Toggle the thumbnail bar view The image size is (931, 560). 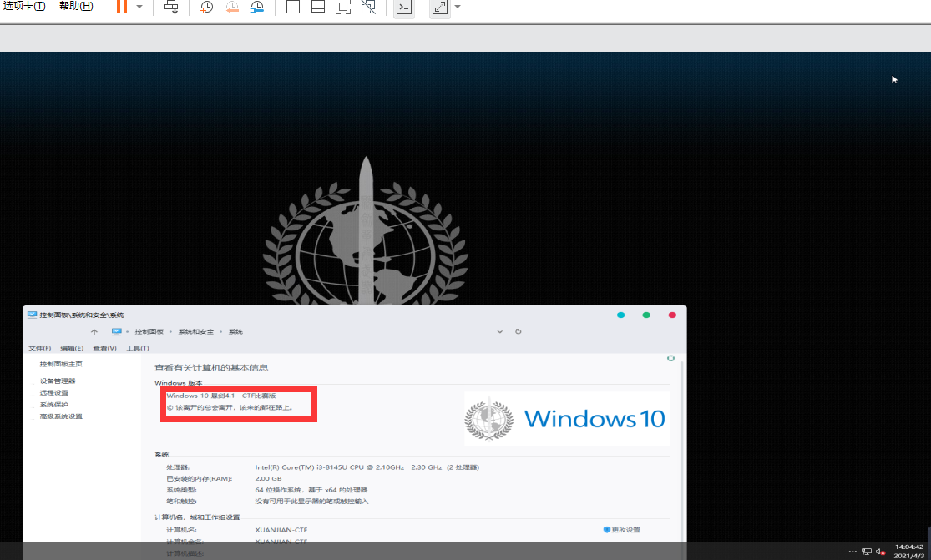click(318, 8)
